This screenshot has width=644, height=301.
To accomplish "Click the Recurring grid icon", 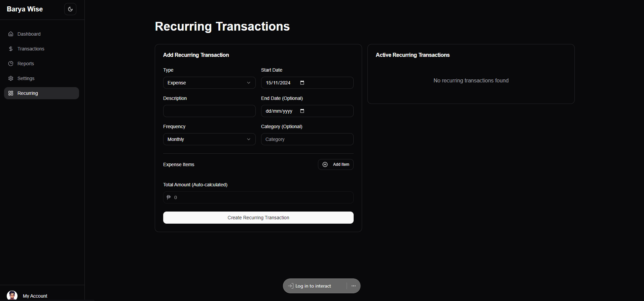I will (11, 93).
